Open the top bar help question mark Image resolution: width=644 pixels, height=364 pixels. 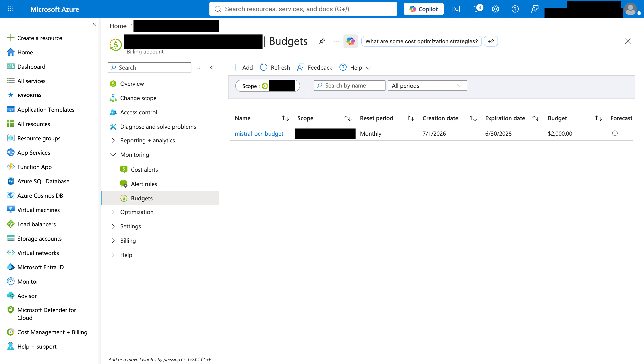515,9
